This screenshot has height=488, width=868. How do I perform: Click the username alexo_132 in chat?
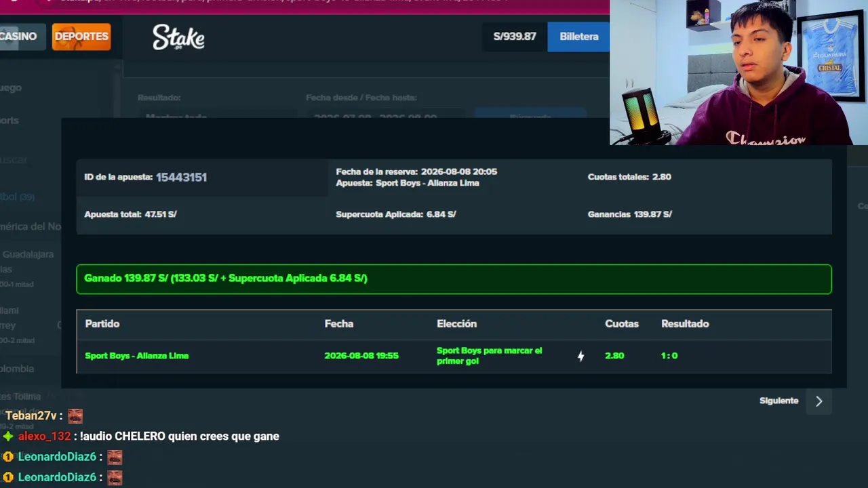[x=44, y=436]
